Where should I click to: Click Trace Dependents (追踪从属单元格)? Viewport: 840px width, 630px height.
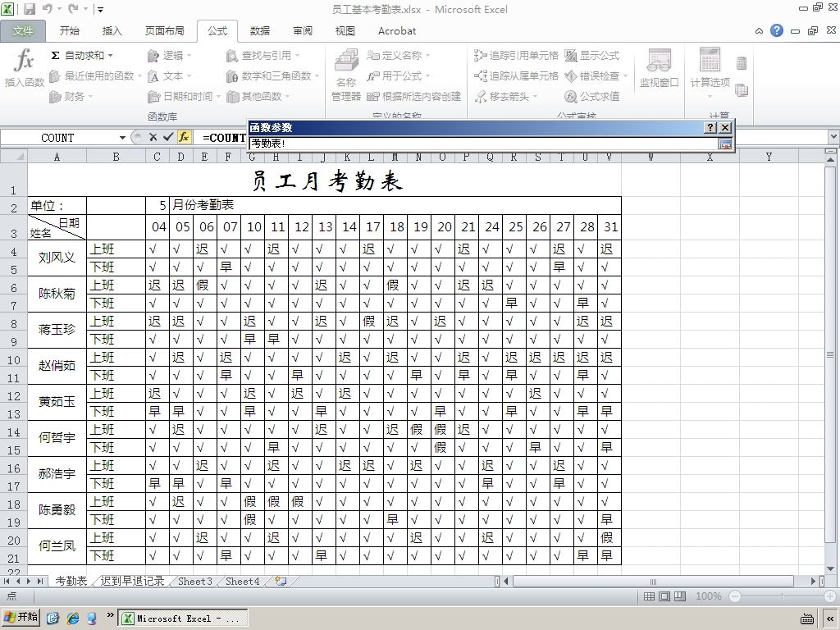click(x=516, y=76)
